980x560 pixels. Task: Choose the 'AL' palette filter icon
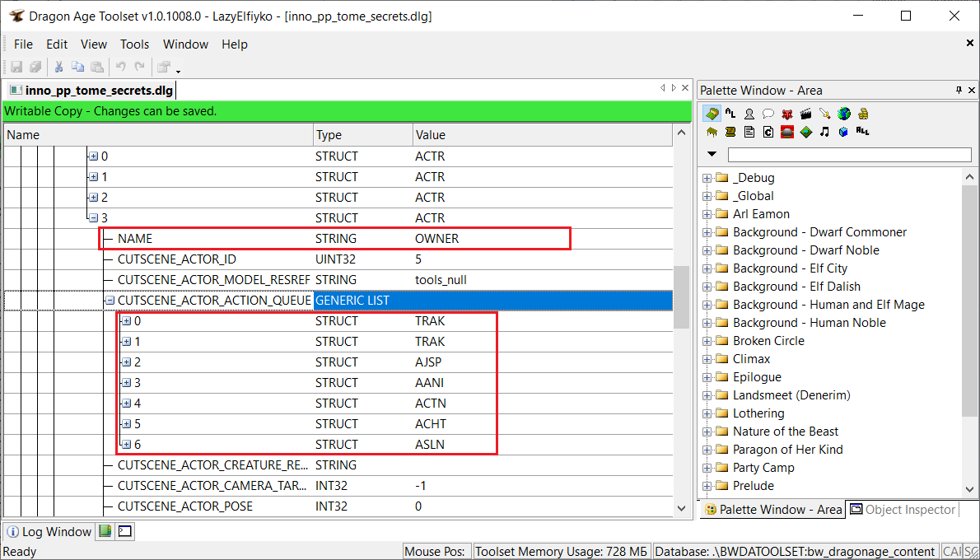pyautogui.click(x=730, y=114)
